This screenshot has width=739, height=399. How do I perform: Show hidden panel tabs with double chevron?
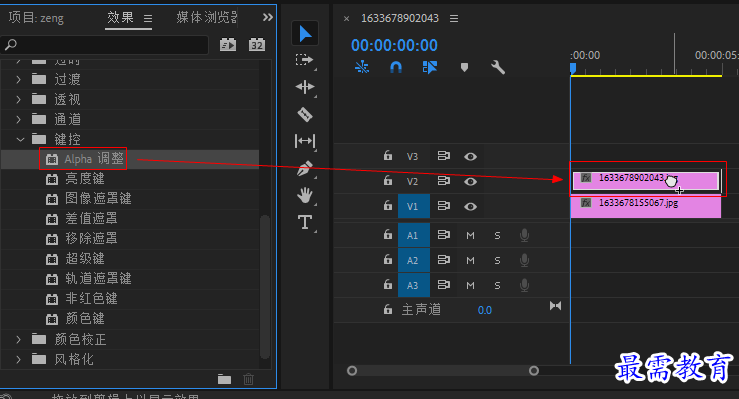click(268, 17)
